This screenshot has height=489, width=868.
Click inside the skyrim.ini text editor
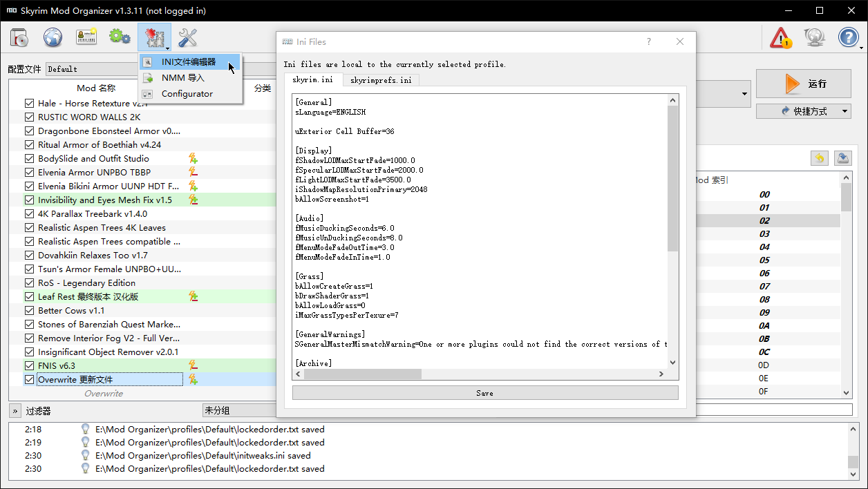point(480,231)
